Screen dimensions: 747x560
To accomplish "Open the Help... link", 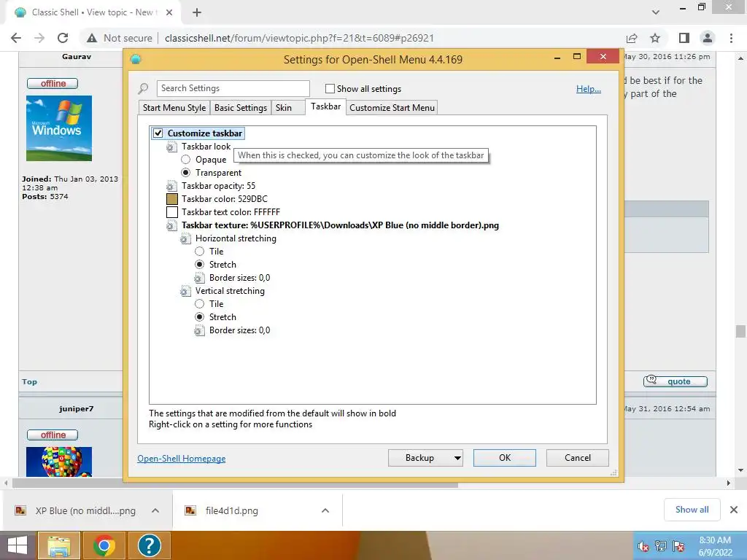I will [589, 88].
